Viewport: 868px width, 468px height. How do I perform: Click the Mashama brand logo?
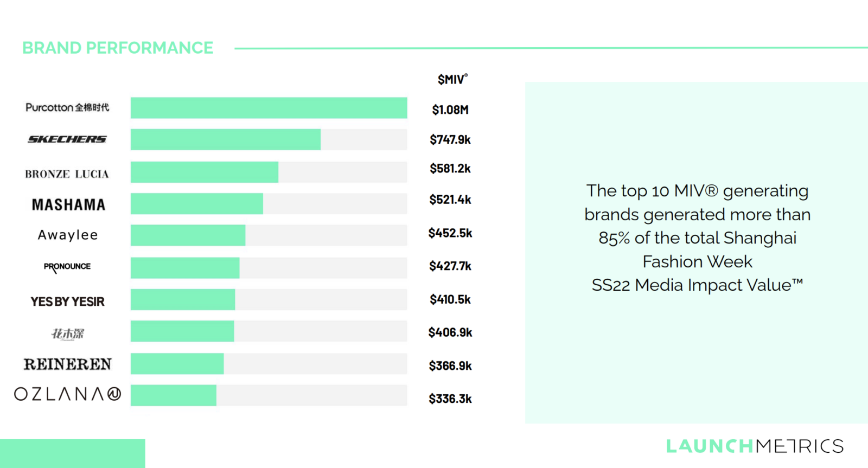[68, 204]
